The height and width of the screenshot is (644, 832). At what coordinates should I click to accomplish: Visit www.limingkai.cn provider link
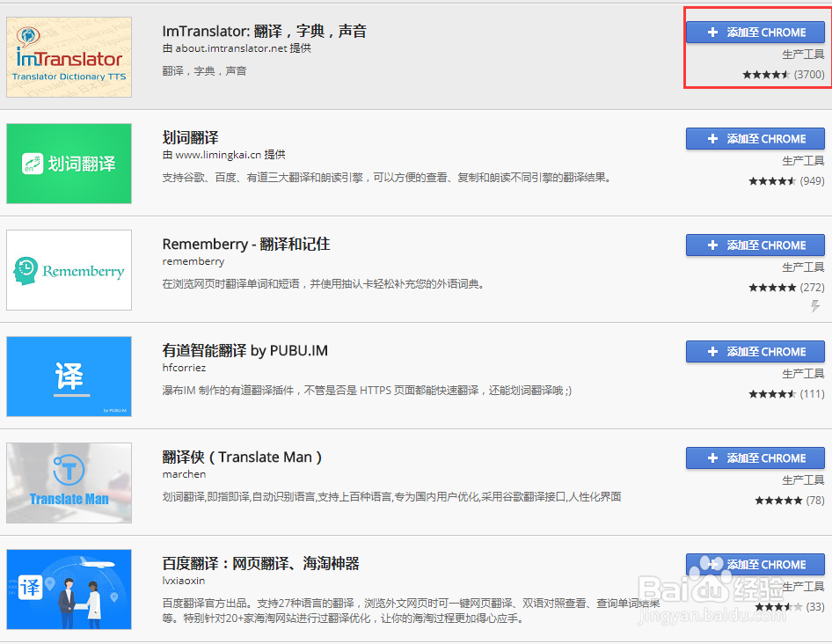218,155
